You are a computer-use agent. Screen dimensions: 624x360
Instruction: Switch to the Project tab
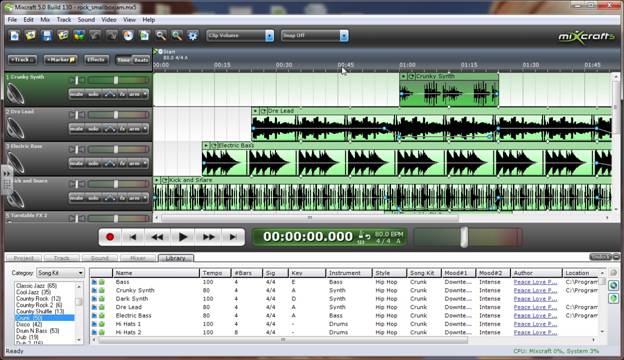coord(24,258)
